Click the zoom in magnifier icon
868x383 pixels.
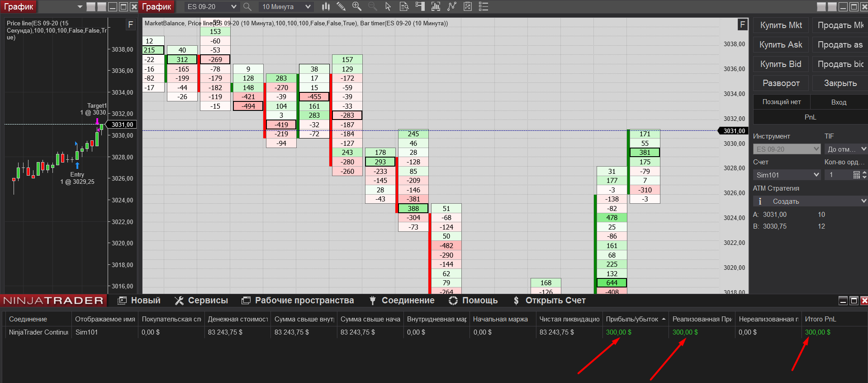[x=357, y=6]
